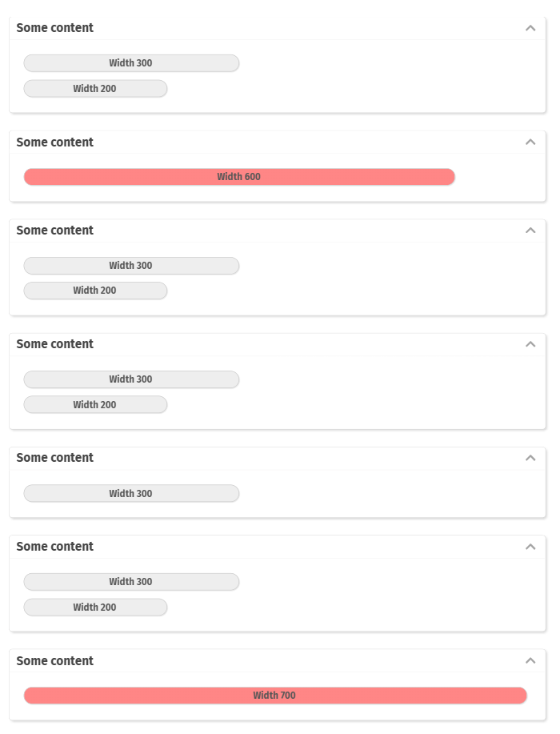Click the chevron on the Width 700 panel
This screenshot has height=734, width=560.
pos(530,661)
